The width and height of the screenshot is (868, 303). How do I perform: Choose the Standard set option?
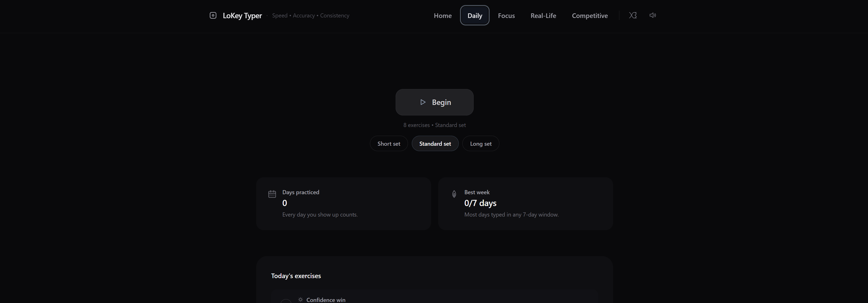[435, 144]
